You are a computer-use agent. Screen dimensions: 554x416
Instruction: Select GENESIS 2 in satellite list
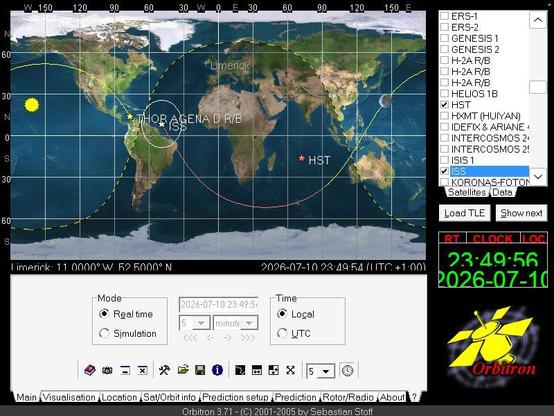point(475,49)
